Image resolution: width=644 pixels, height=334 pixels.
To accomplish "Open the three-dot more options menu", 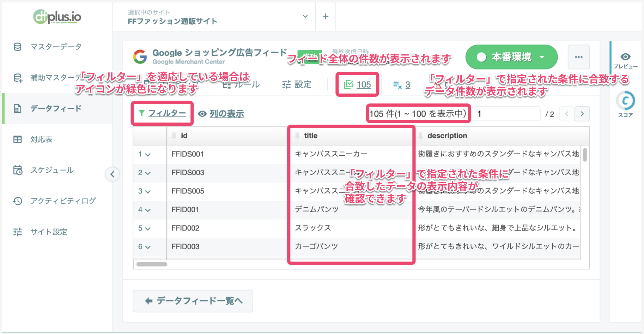I will tap(579, 57).
